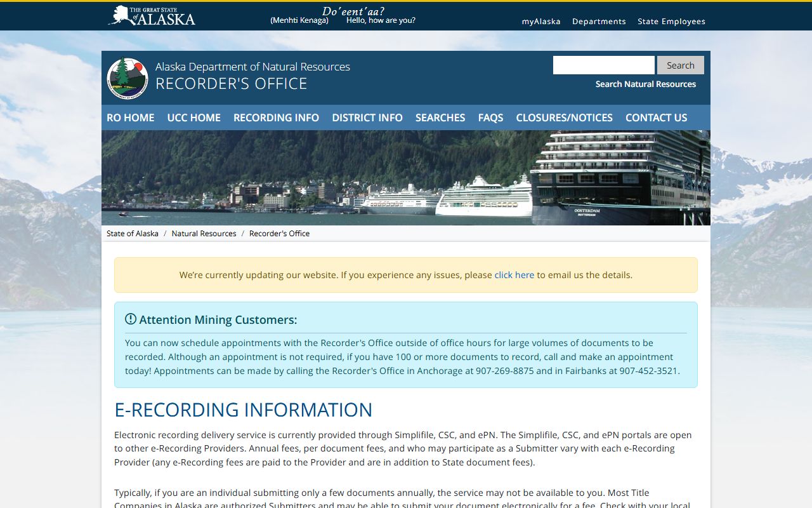Open the CLOSURES/NOTICES menu item

565,117
